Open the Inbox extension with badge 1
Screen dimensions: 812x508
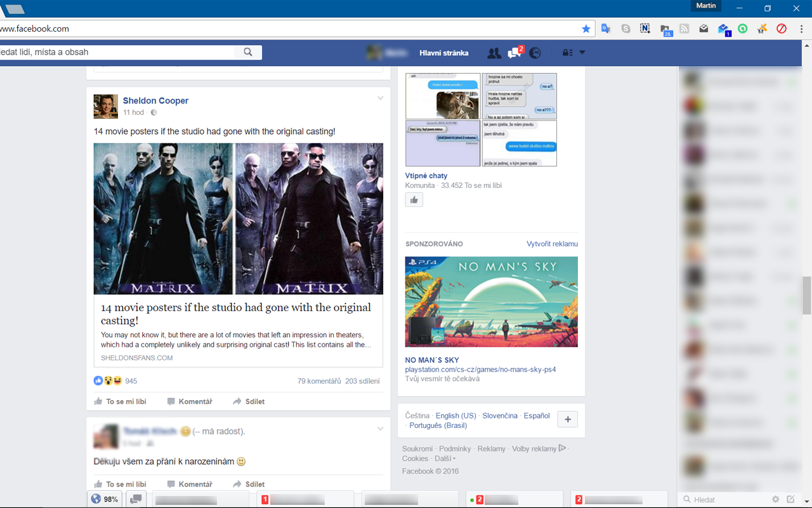pos(724,29)
